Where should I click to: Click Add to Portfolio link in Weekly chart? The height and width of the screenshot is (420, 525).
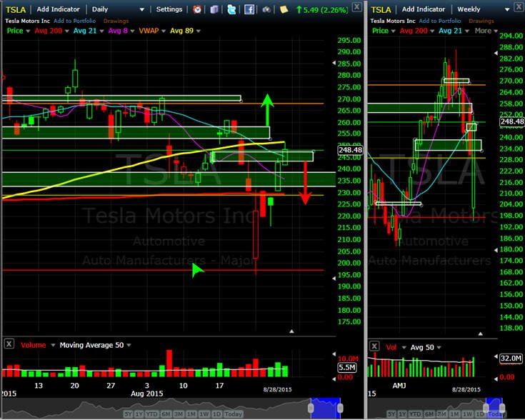click(440, 21)
